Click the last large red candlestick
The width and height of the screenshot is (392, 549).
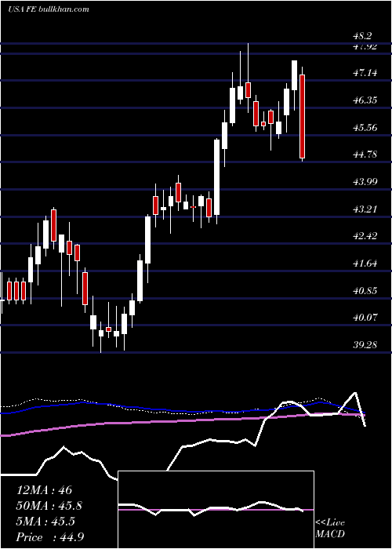pyautogui.click(x=303, y=116)
